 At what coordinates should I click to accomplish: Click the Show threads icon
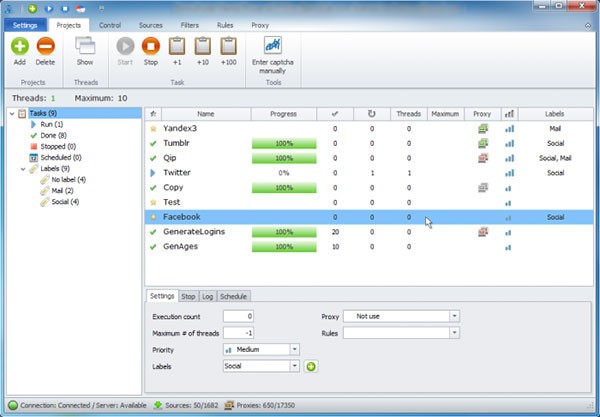tap(85, 45)
